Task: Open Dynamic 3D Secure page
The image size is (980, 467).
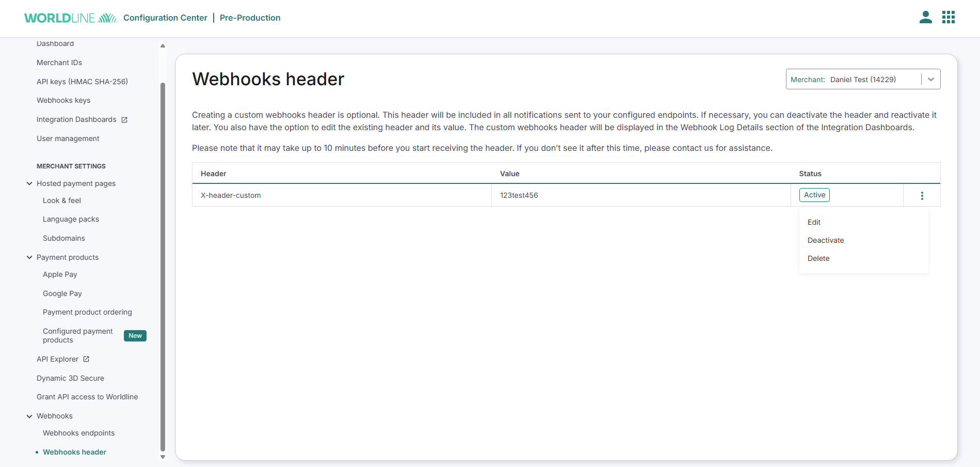Action: [x=70, y=378]
